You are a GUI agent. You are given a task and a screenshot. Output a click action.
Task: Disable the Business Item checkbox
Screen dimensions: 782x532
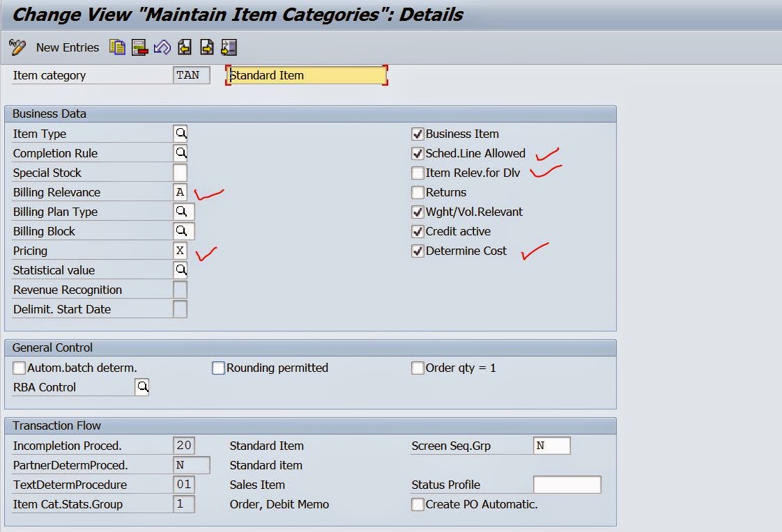click(417, 134)
